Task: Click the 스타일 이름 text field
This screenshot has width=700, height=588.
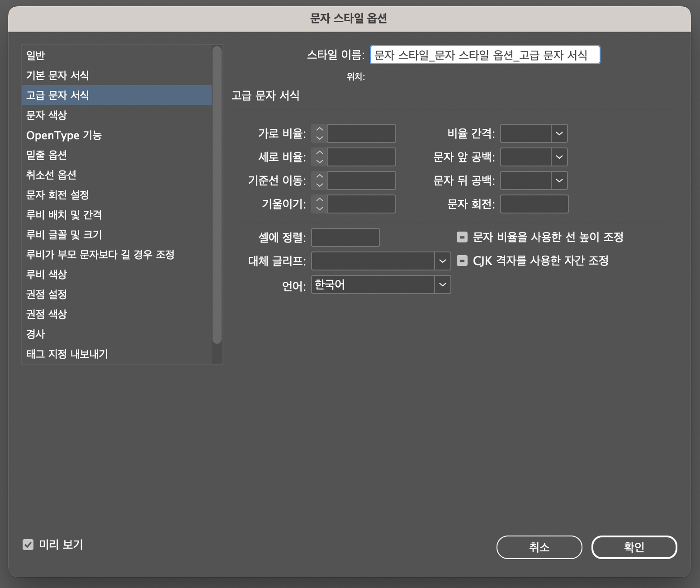Action: (485, 55)
